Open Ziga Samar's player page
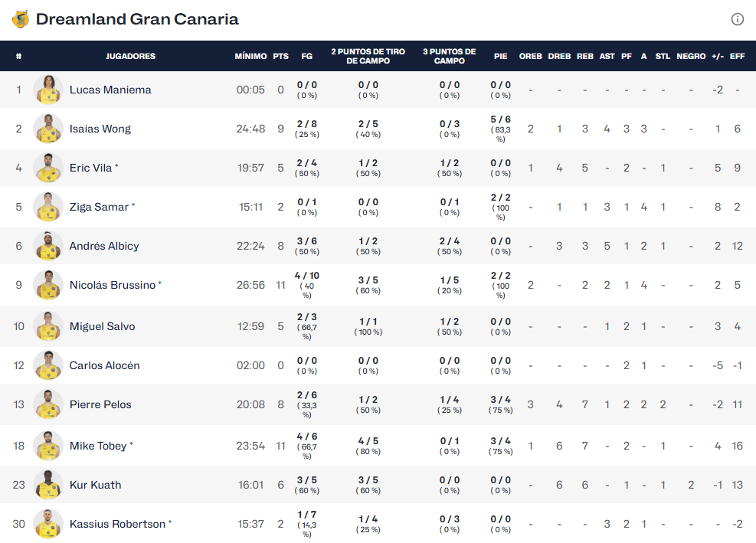 click(99, 207)
